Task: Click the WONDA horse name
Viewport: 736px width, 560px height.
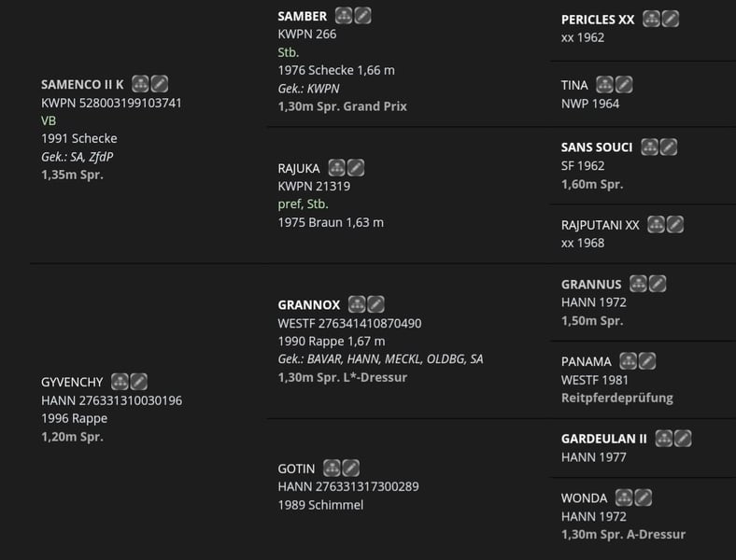Action: (x=584, y=498)
